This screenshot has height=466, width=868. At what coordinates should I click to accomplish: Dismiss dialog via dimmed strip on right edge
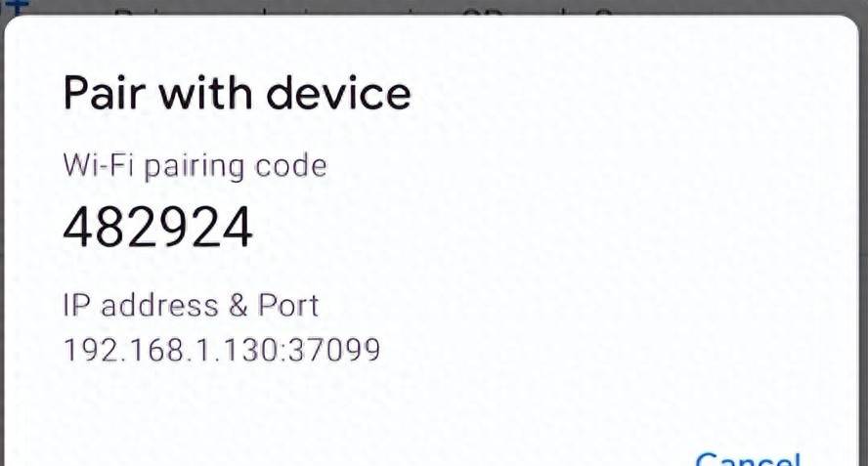click(863, 244)
